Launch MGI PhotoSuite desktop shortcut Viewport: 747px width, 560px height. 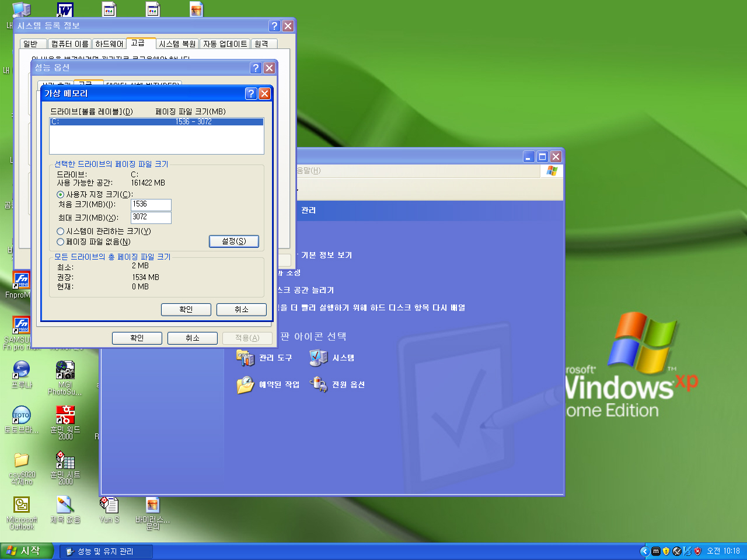pyautogui.click(x=65, y=370)
